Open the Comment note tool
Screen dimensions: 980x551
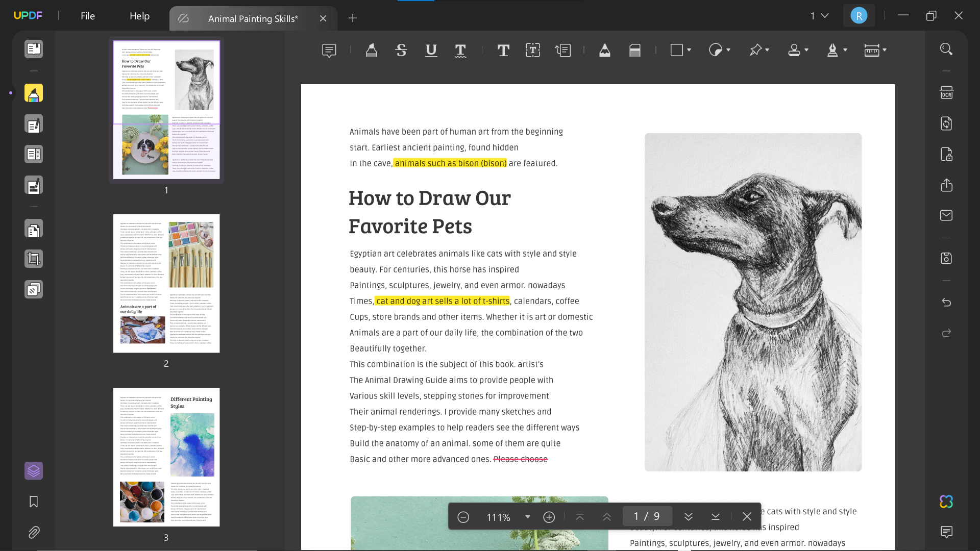(328, 50)
